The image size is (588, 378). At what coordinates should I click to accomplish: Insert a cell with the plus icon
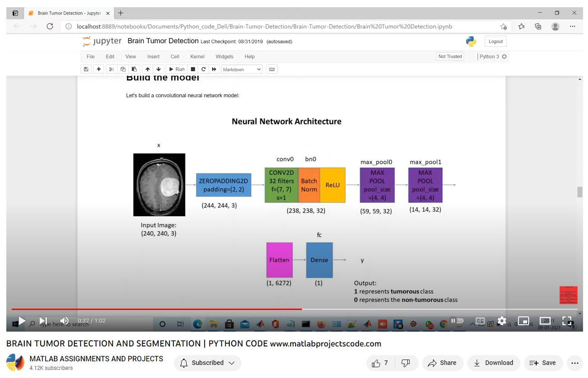[x=99, y=69]
